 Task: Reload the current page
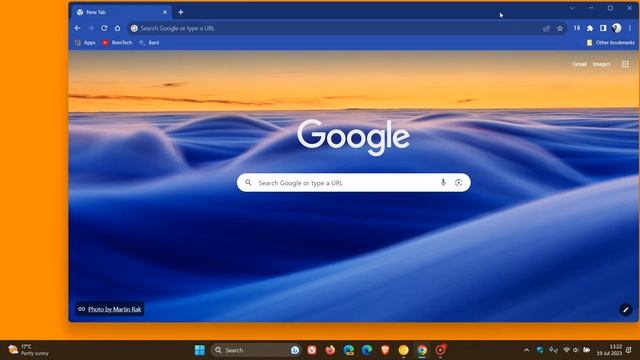tap(104, 28)
